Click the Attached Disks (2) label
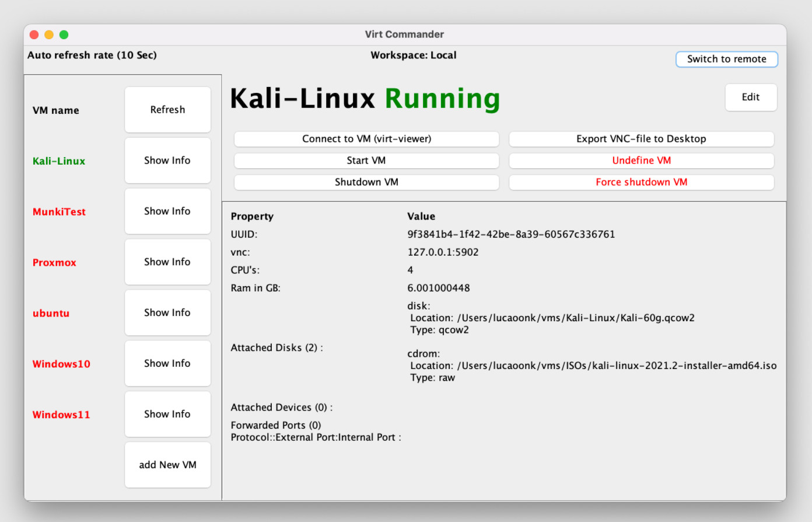Screen dimensions: 812x522 point(276,348)
